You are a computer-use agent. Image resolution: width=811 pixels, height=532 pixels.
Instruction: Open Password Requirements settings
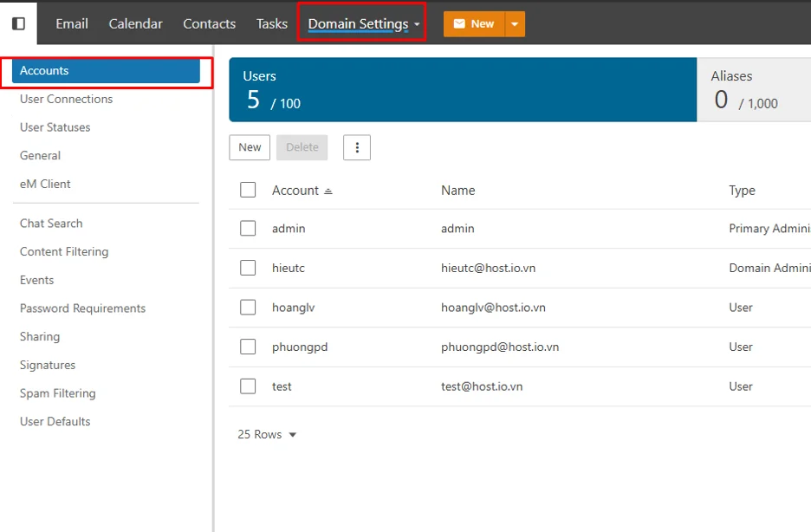click(x=83, y=308)
